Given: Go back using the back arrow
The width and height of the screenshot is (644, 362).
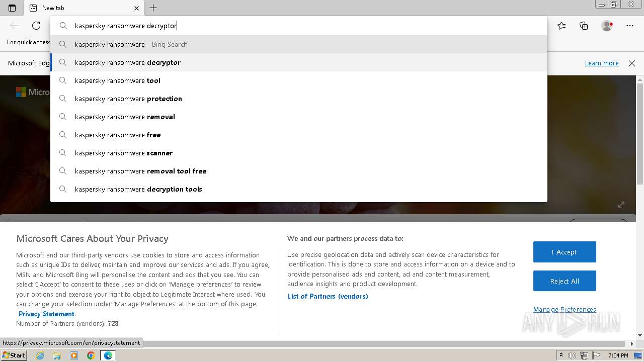Looking at the screenshot, I should 14,26.
